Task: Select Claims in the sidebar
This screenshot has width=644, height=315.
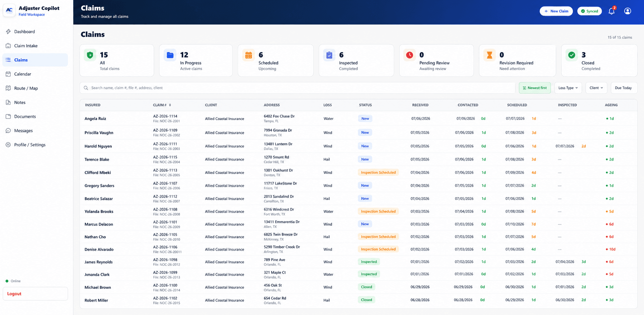Action: pyautogui.click(x=35, y=60)
